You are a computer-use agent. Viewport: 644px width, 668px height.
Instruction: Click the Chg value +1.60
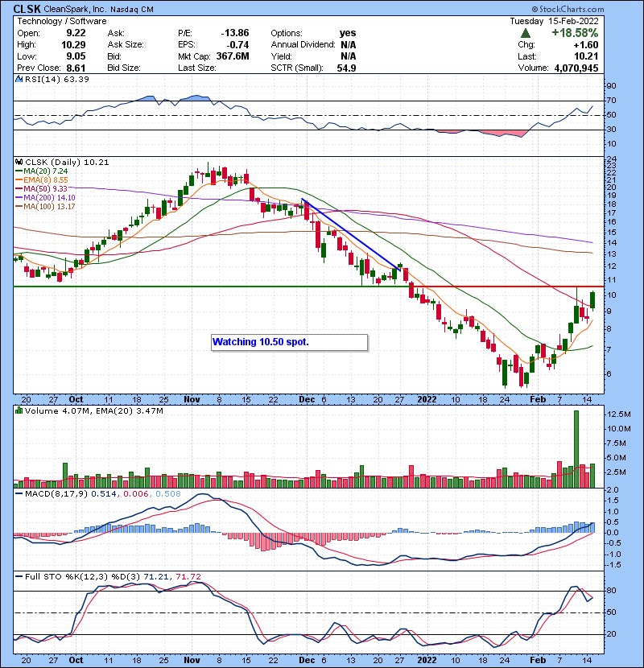click(585, 45)
